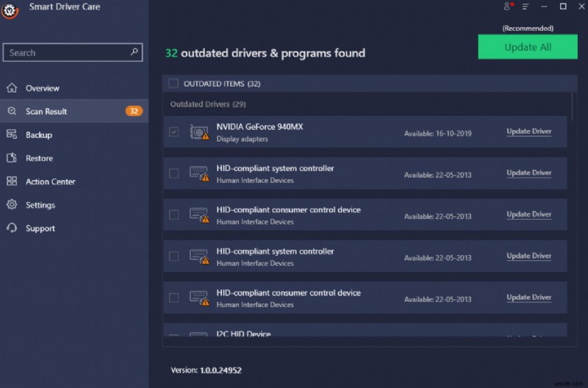This screenshot has width=588, height=388.
Task: Click the Restore icon in sidebar
Action: click(12, 158)
